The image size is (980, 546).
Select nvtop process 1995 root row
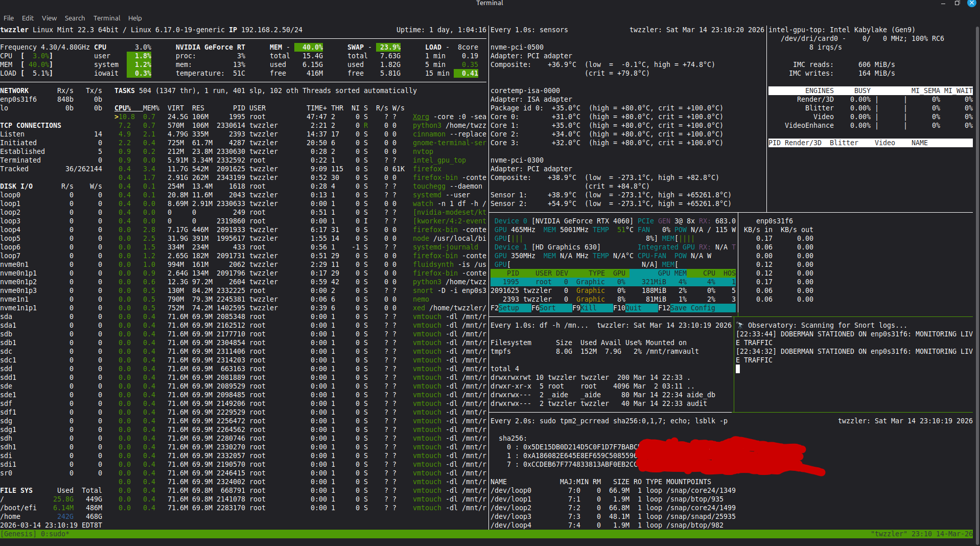point(613,282)
